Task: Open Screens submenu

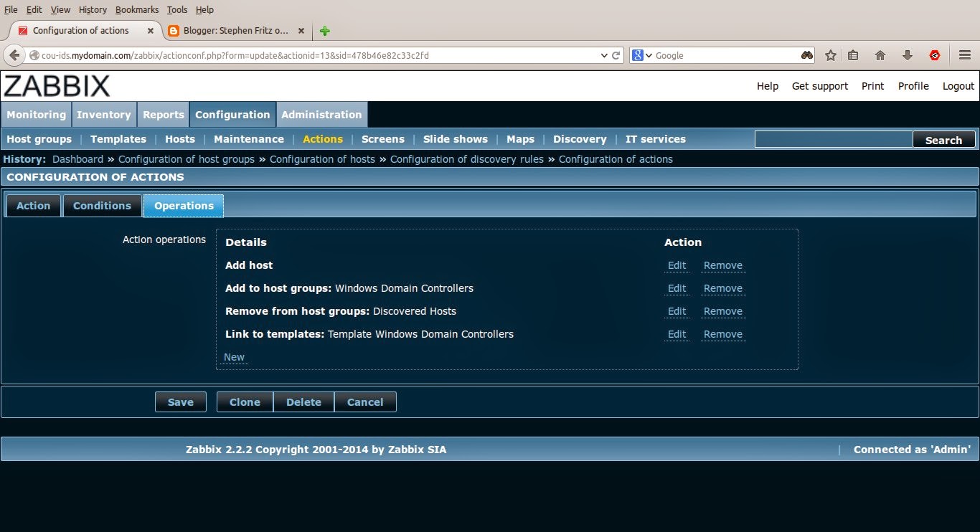Action: tap(383, 139)
